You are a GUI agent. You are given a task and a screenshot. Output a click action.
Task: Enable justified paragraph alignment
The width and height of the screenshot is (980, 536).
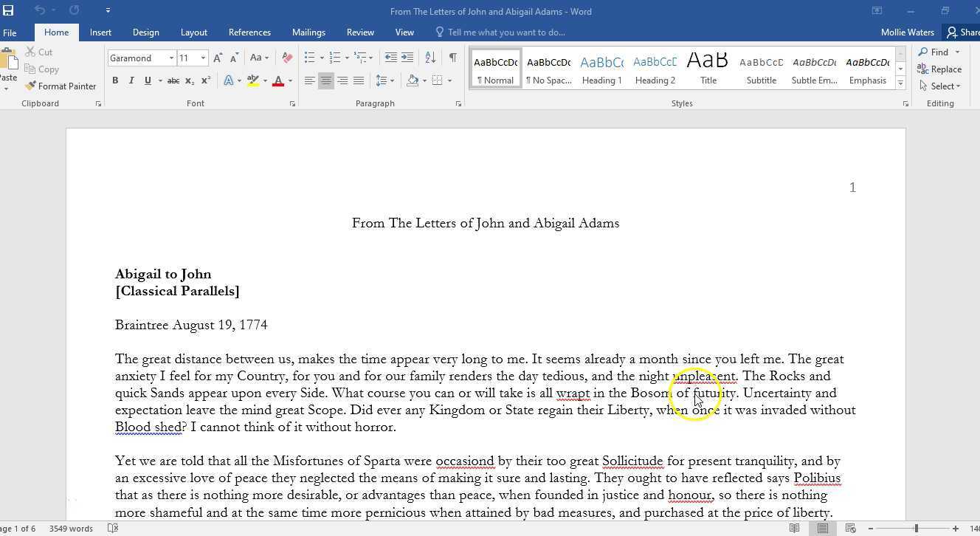[x=359, y=80]
